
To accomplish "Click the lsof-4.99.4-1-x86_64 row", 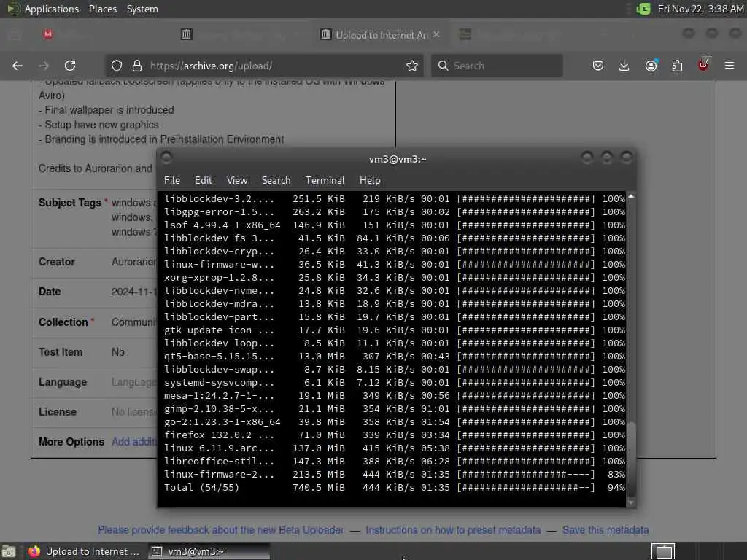I will click(395, 225).
